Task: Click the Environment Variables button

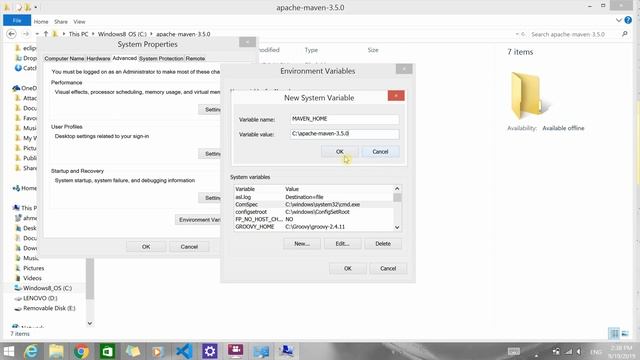Action: click(x=198, y=220)
